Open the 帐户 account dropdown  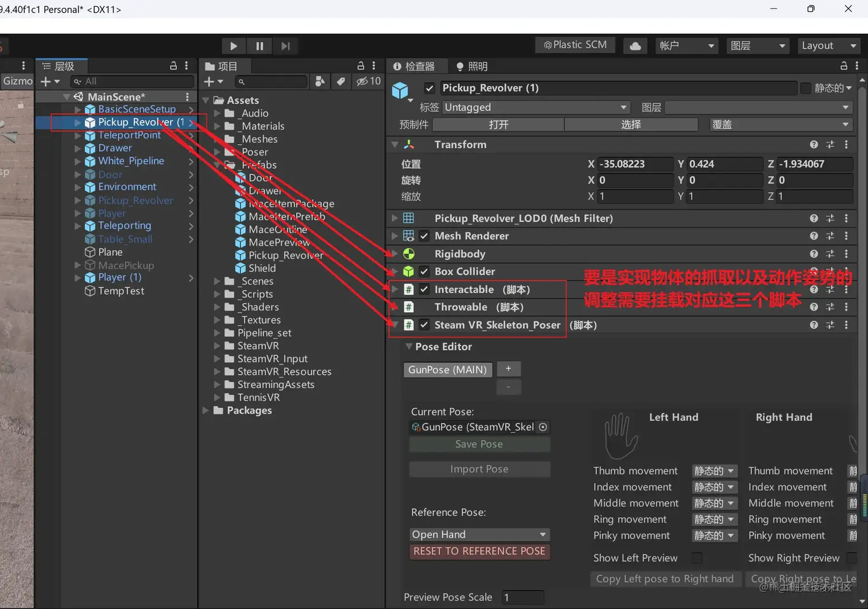(x=687, y=46)
